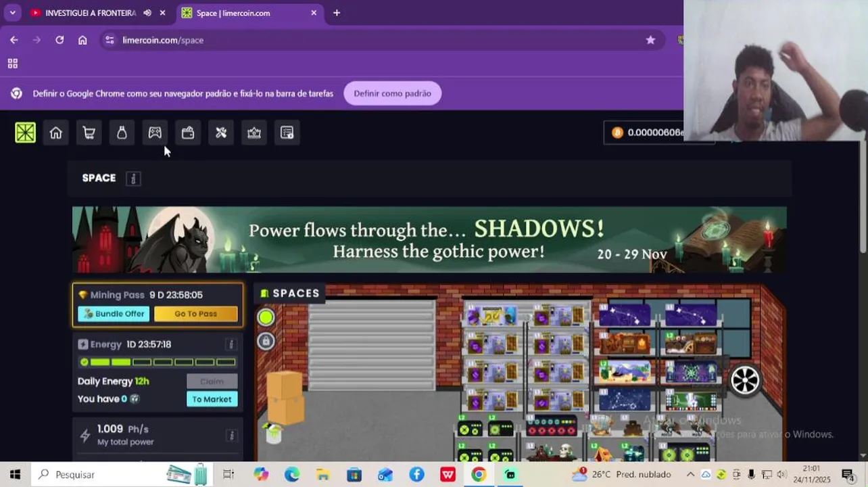Open the tab search dropdown arrow
This screenshot has width=868, height=487.
click(12, 13)
